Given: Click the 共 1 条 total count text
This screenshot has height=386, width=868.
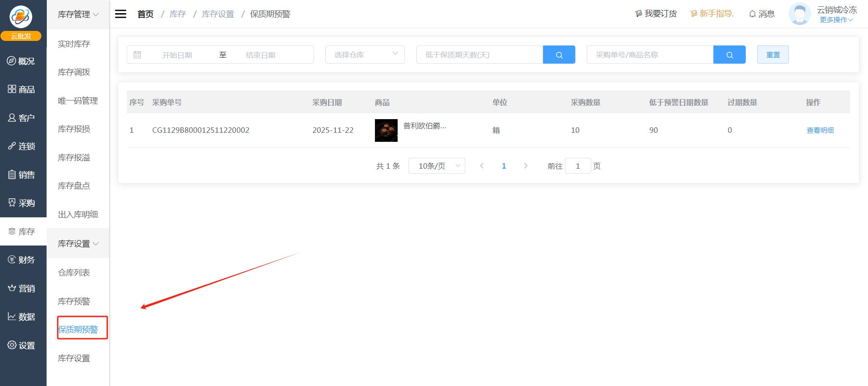Looking at the screenshot, I should [x=388, y=166].
